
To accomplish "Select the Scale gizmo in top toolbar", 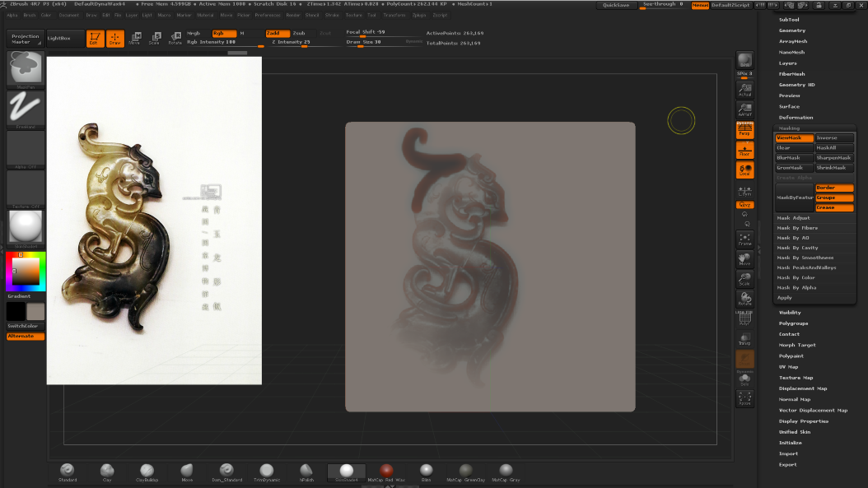I will 155,38.
